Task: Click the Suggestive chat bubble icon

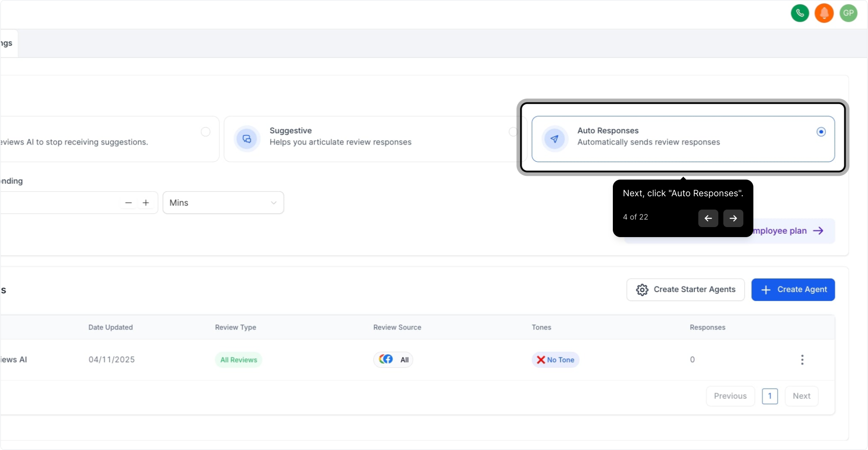Action: (247, 139)
